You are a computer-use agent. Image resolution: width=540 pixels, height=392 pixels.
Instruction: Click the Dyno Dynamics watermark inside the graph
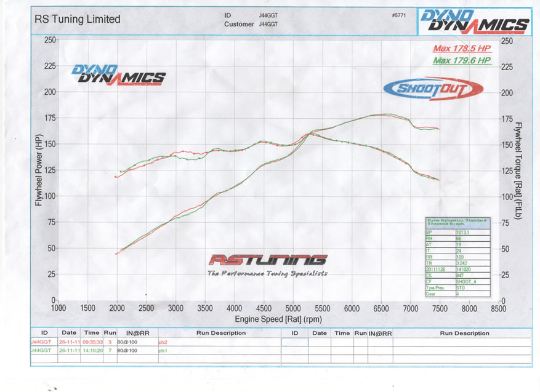point(118,74)
